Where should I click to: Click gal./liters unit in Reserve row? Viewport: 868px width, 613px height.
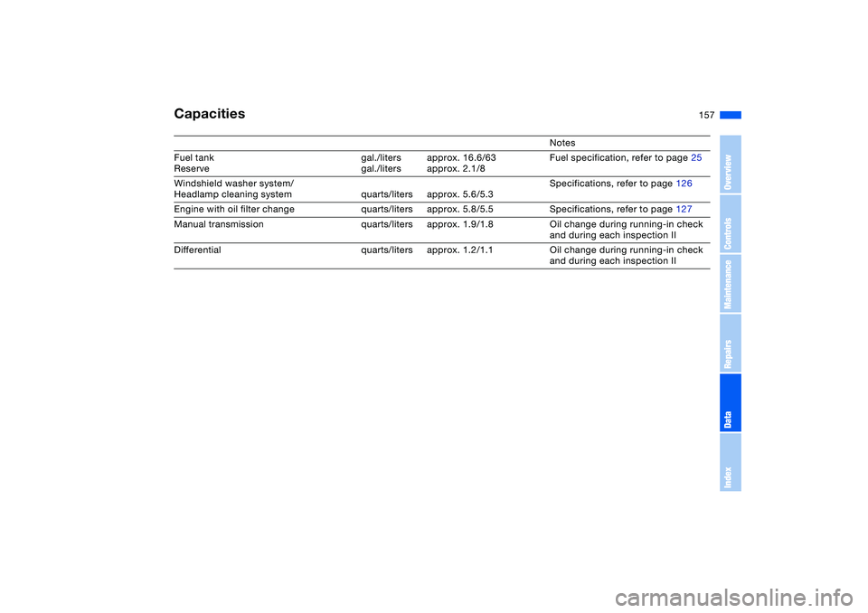[x=381, y=169]
